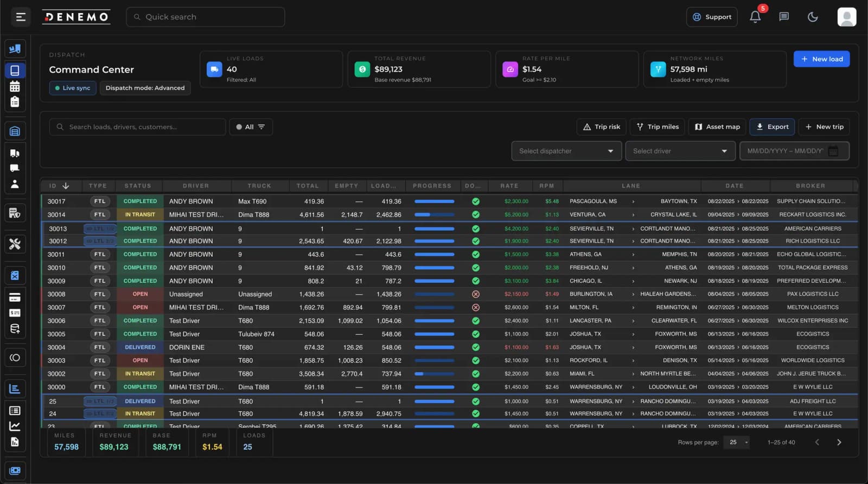868x484 pixels.
Task: Open the user profile avatar
Action: pos(846,17)
